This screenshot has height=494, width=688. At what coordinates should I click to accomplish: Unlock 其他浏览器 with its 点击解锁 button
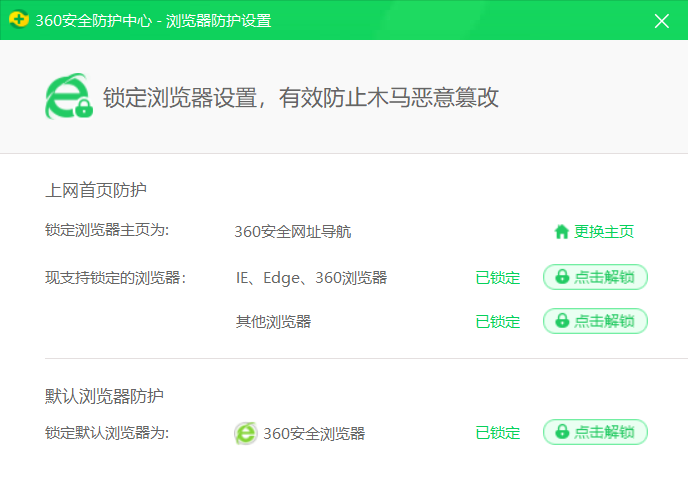[595, 321]
